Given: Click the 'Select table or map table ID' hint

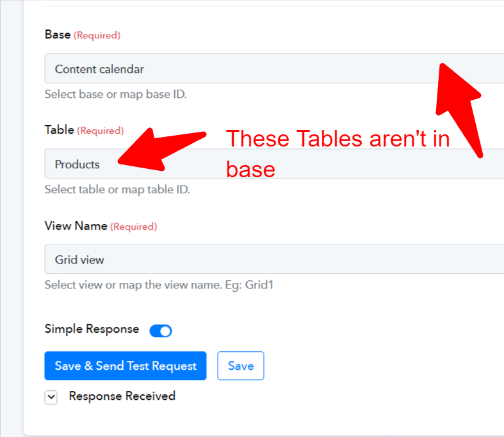Looking at the screenshot, I should coord(117,189).
